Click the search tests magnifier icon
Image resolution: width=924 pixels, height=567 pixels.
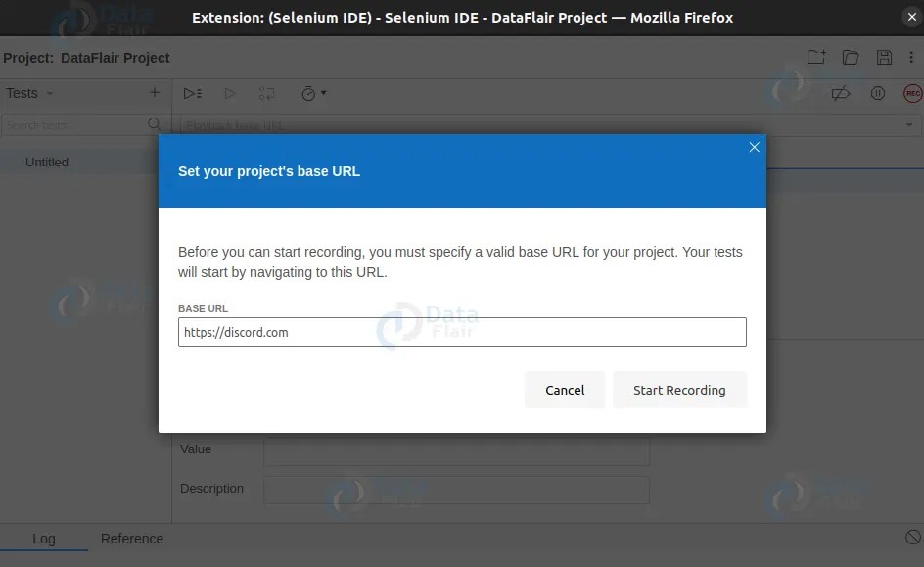(155, 124)
